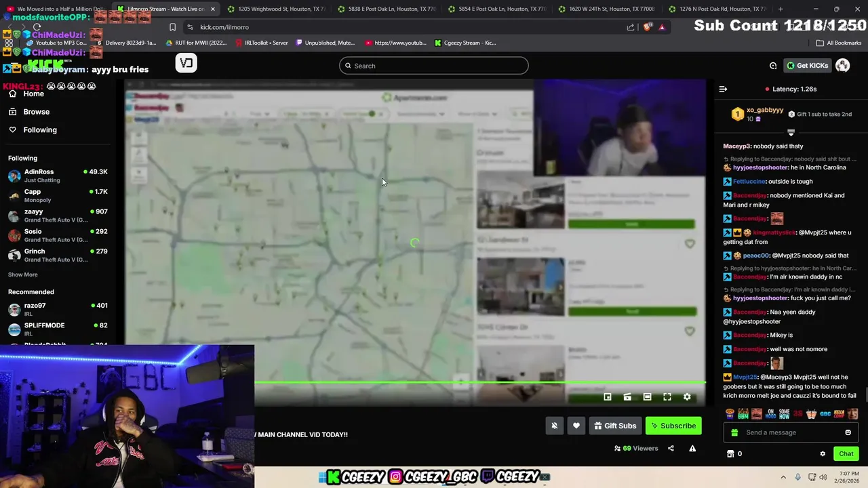
Task: Bookmark this page icon
Action: [x=172, y=27]
